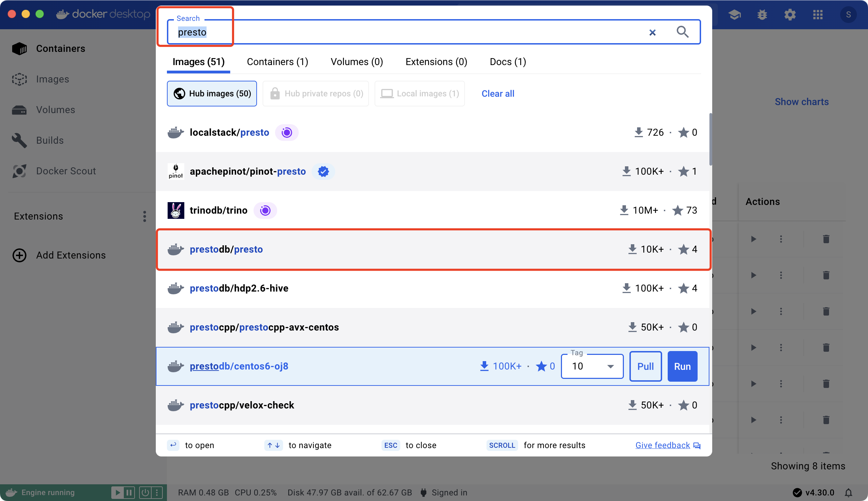Switch to the Docs (1) tab

pos(508,62)
